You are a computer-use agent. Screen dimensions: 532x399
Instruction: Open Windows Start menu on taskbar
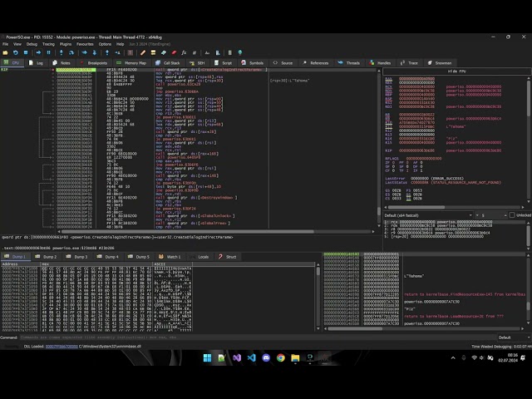207,357
